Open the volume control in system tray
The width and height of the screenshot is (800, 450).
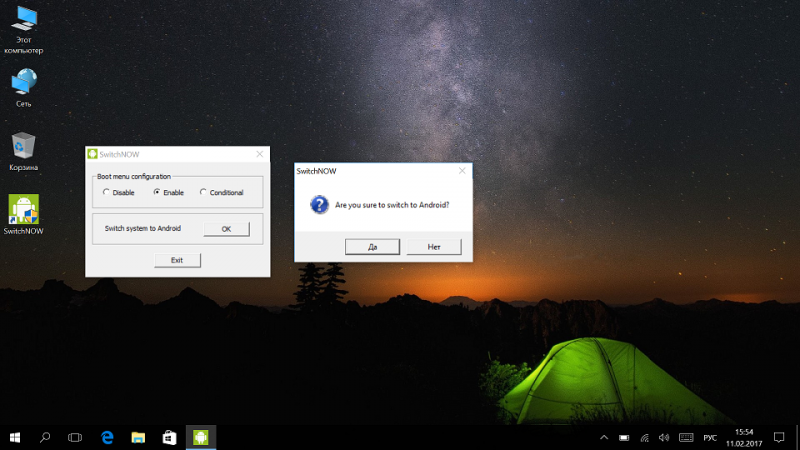click(664, 438)
